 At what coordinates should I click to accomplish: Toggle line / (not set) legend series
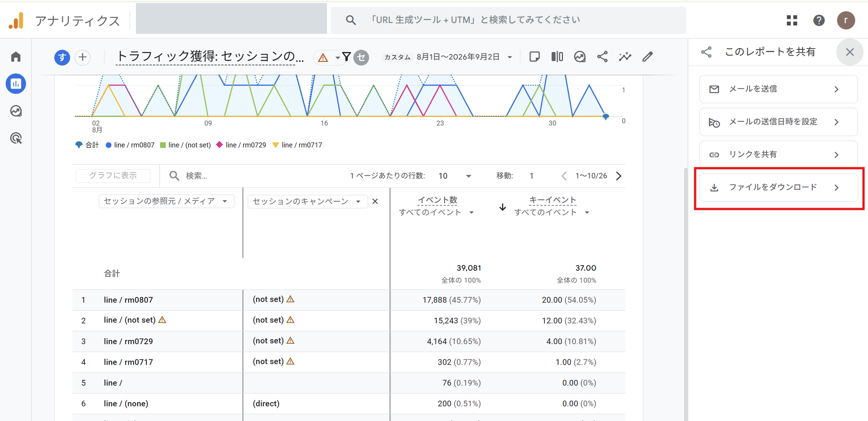pyautogui.click(x=185, y=145)
